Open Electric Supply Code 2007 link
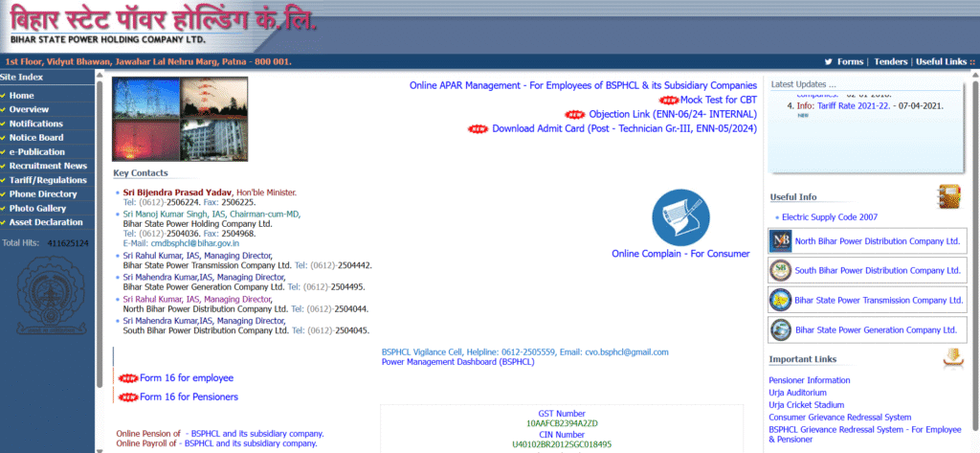The height and width of the screenshot is (453, 980). pyautogui.click(x=830, y=217)
